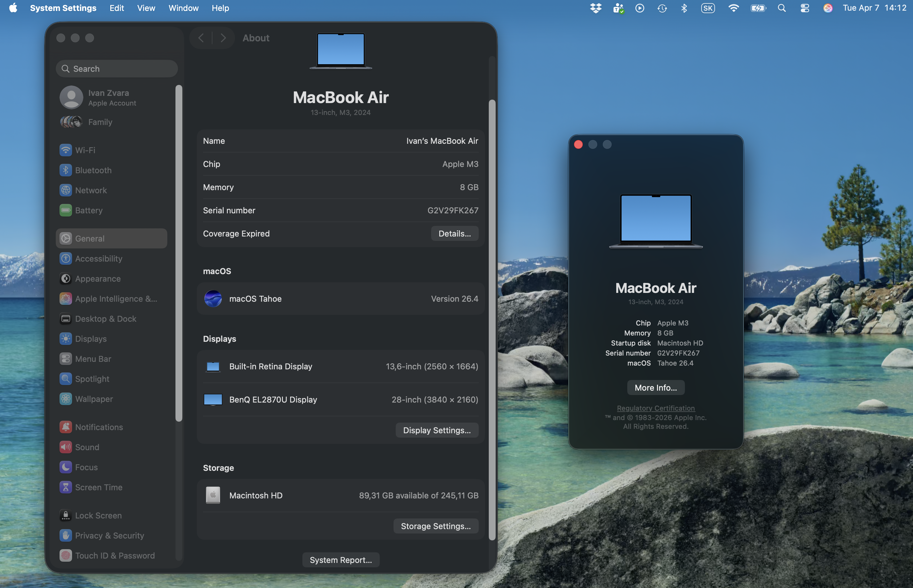
Task: Open the View menu
Action: pos(146,8)
